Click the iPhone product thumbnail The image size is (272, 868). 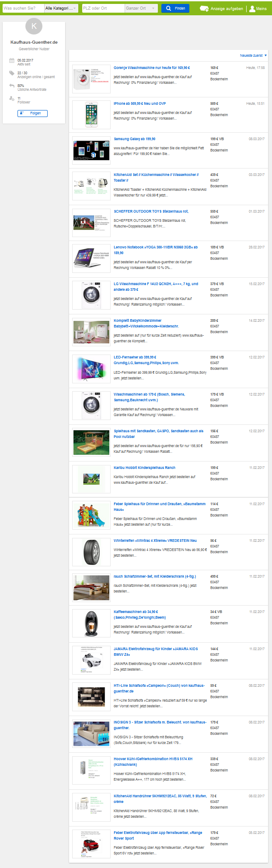click(91, 115)
